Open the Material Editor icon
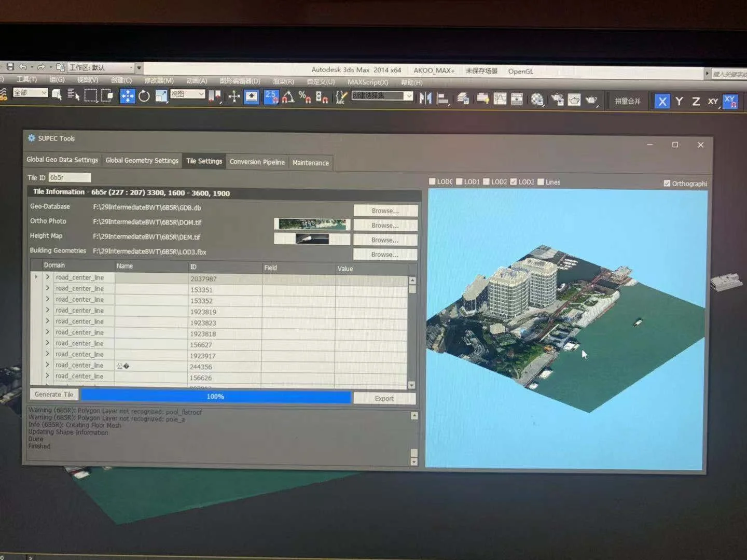This screenshot has width=747, height=560. (x=537, y=100)
